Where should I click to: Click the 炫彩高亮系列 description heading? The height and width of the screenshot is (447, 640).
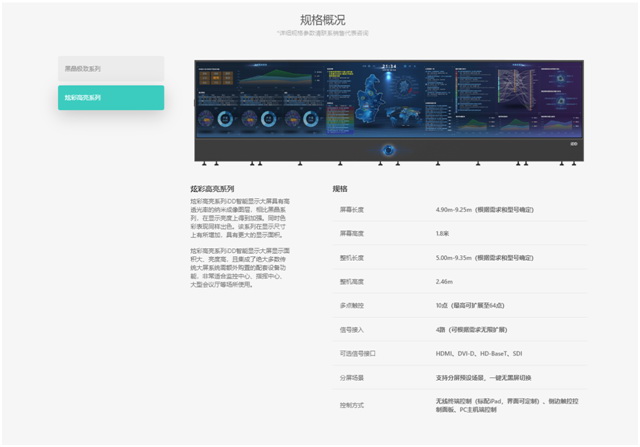click(x=212, y=188)
